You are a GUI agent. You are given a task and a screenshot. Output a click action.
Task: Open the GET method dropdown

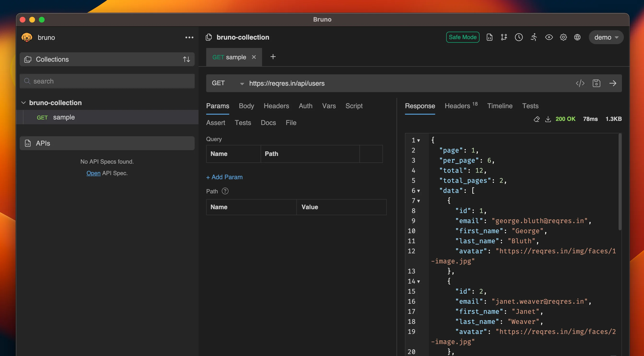[228, 83]
